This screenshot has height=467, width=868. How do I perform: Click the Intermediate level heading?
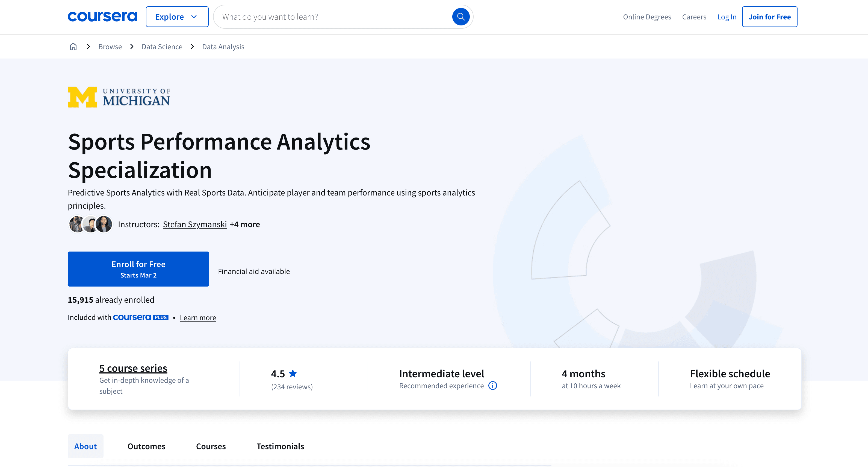click(x=441, y=373)
